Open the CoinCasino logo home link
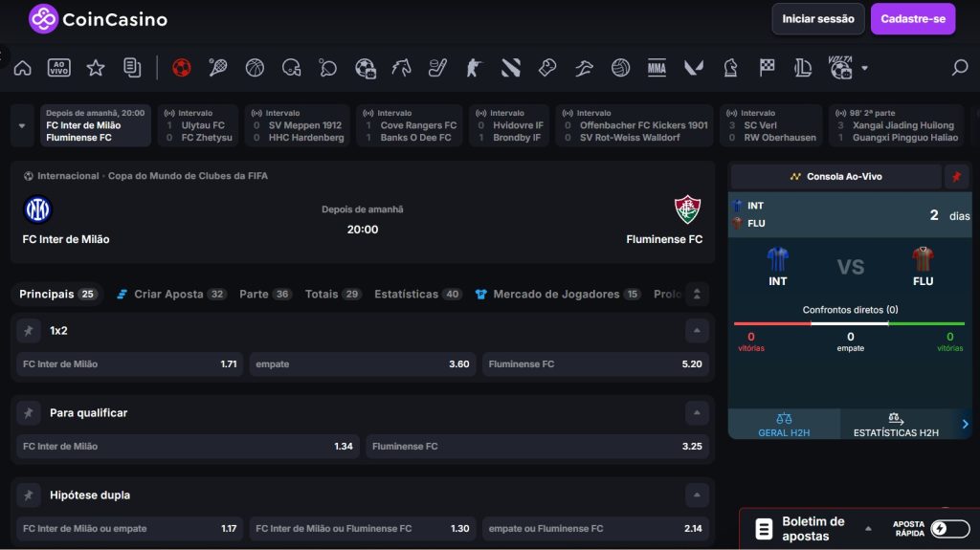 pyautogui.click(x=99, y=19)
